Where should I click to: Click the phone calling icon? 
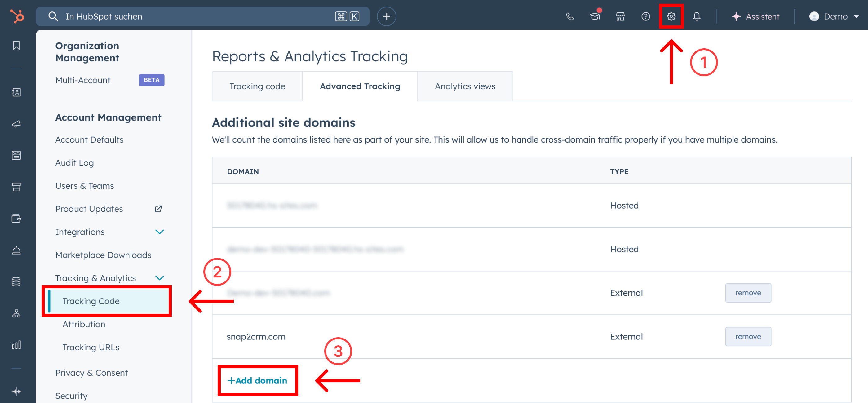pyautogui.click(x=569, y=16)
